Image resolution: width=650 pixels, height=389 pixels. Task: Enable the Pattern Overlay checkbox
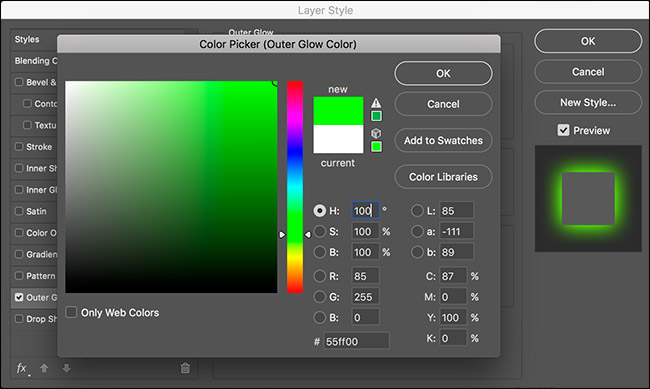pos(19,276)
